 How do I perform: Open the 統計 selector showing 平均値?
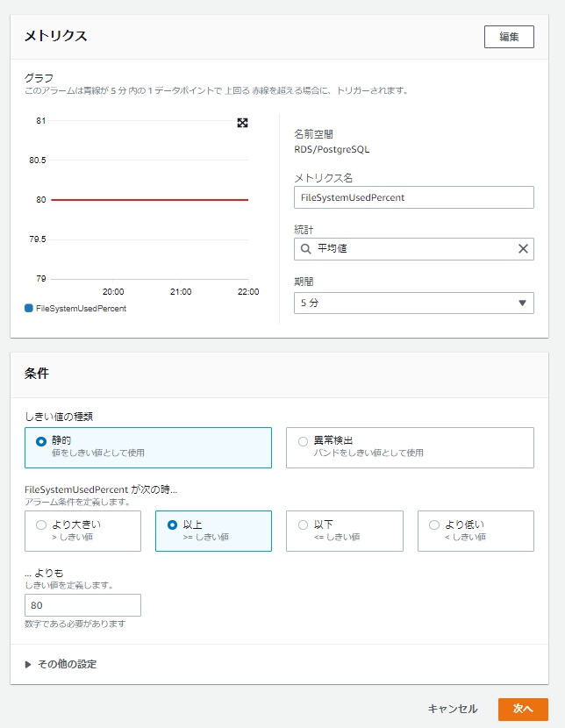pos(412,248)
